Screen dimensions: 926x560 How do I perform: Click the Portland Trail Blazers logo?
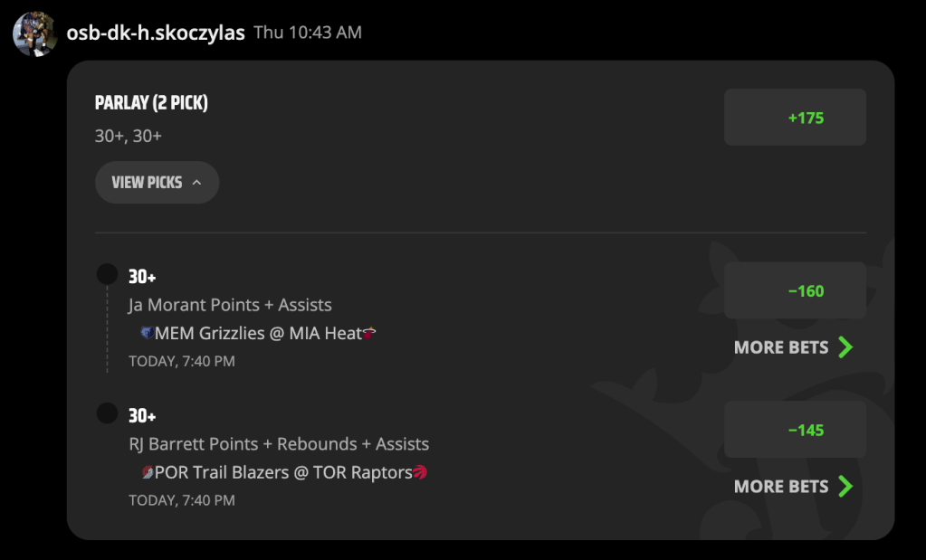[148, 472]
